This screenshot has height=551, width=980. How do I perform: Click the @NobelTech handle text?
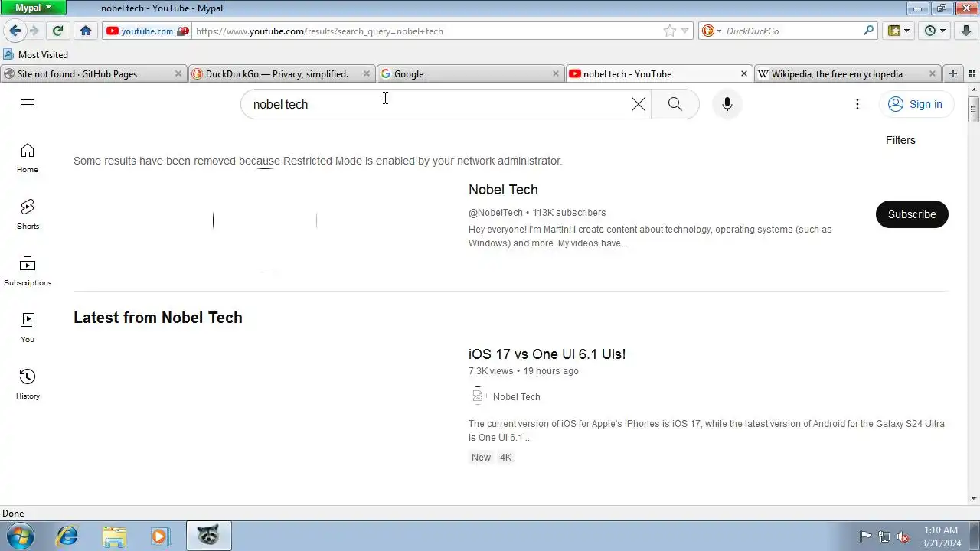[495, 213]
